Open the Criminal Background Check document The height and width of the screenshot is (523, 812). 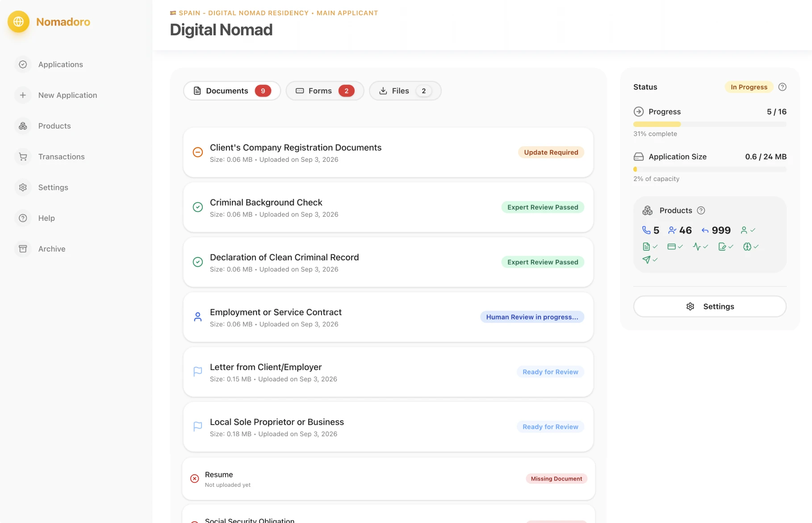[x=388, y=207]
